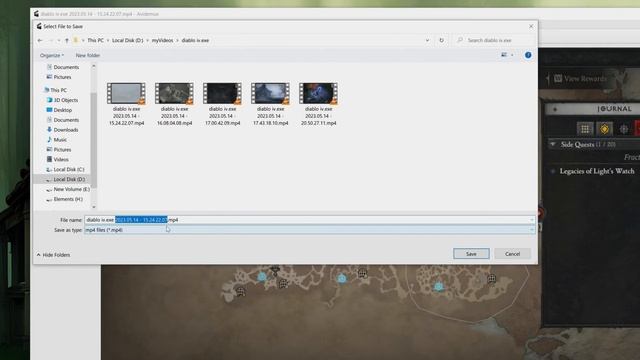Refresh the diablo iv.exe folder view
The width and height of the screenshot is (640, 360).
[441, 40]
